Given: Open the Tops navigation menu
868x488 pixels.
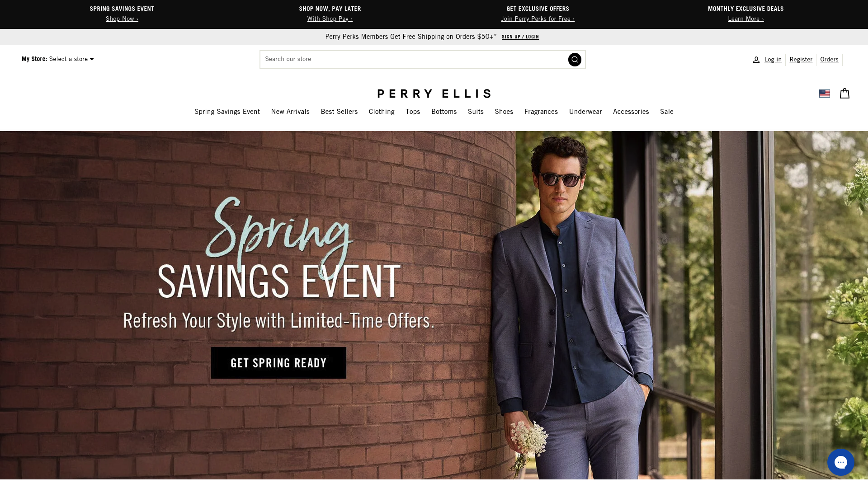Looking at the screenshot, I should [413, 112].
